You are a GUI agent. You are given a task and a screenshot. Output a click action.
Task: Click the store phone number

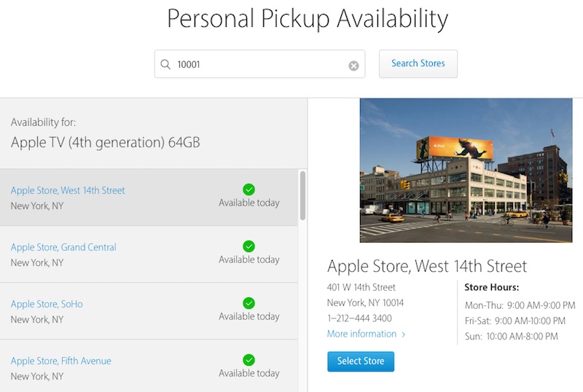click(x=359, y=318)
